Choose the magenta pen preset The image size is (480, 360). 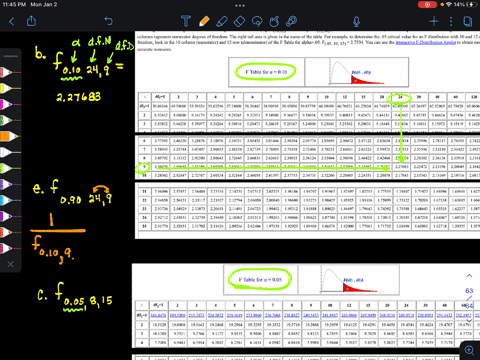[10, 104]
